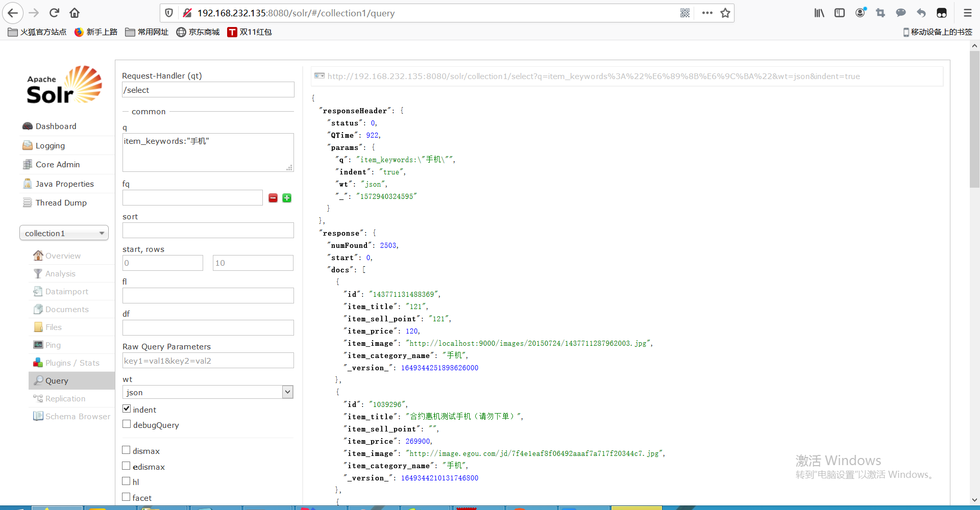980x510 pixels.
Task: Enable the hl highlighting checkbox
Action: pos(126,481)
